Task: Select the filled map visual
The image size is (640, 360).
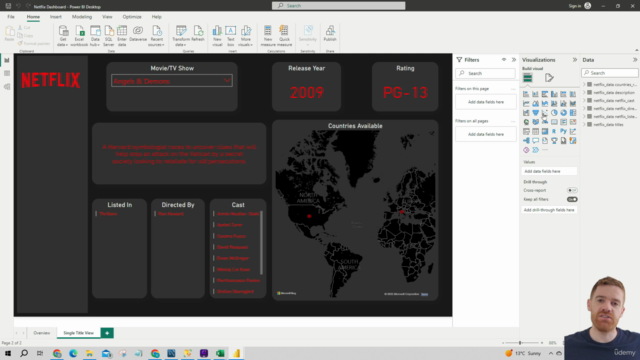Action: 536,122
